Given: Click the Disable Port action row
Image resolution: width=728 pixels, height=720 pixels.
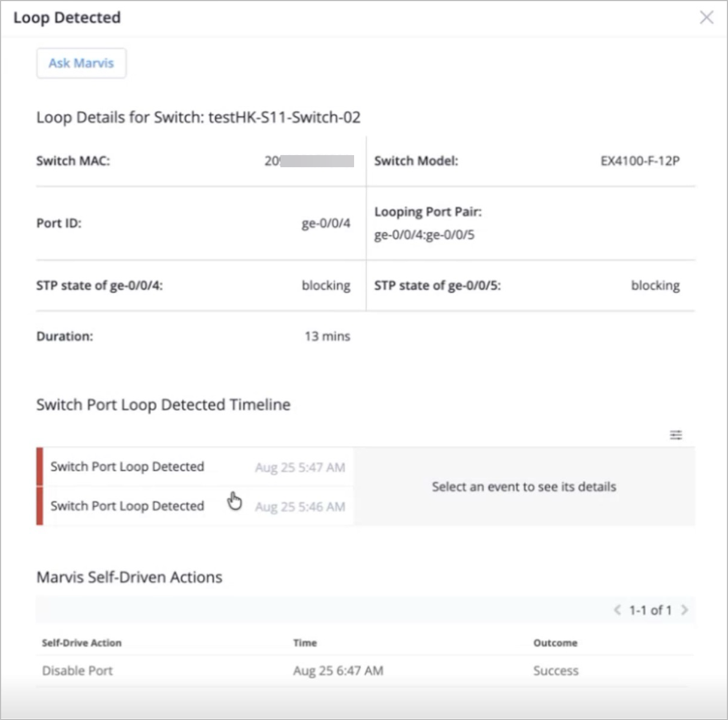Looking at the screenshot, I should pyautogui.click(x=365, y=670).
